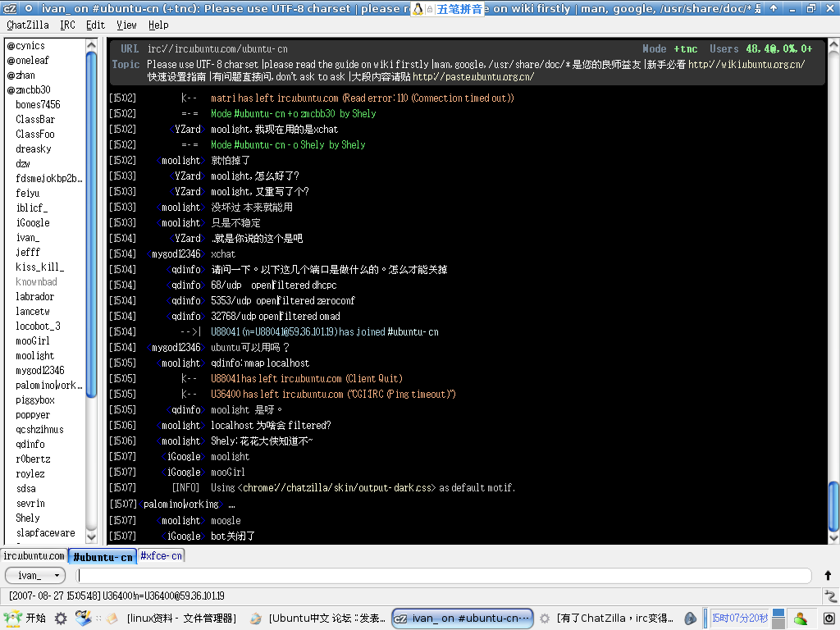Switch to the irc.ubuntu.com tab

34,555
